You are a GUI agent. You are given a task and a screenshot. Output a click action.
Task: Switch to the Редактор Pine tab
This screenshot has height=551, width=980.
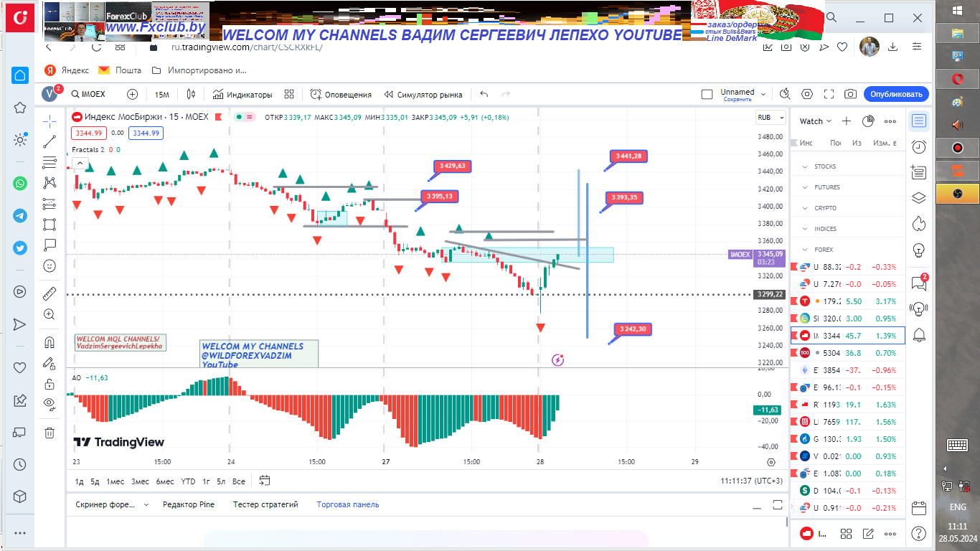(x=189, y=504)
